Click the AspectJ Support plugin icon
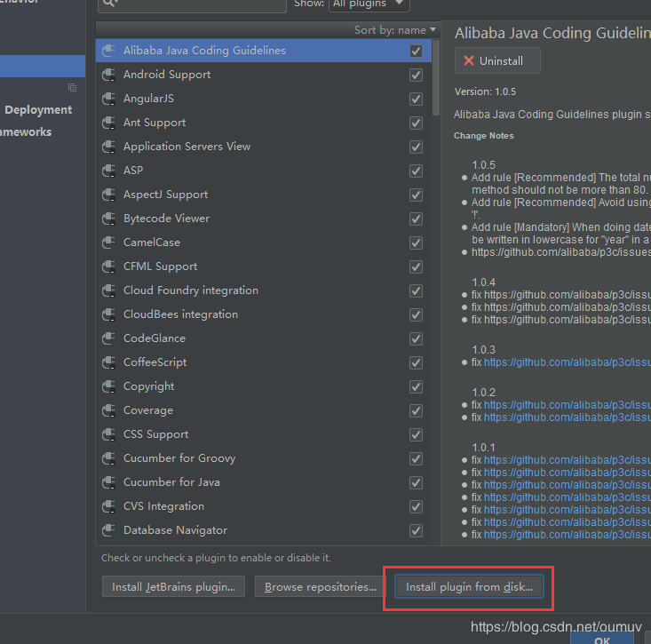This screenshot has height=644, width=651. coord(108,195)
